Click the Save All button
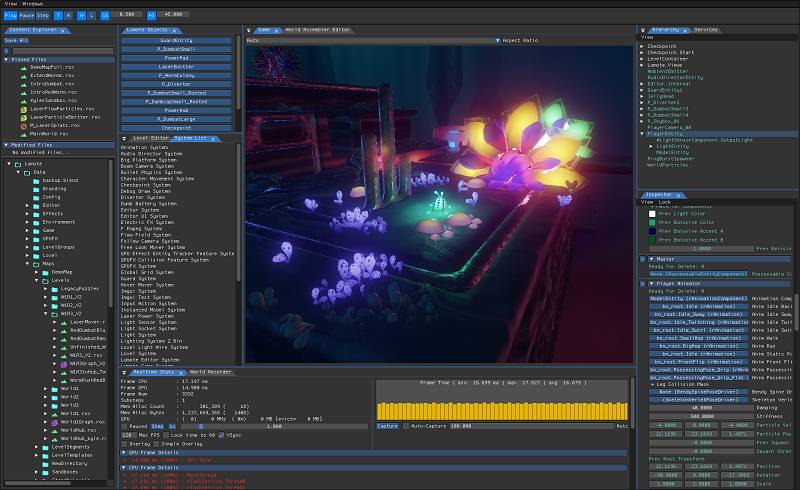Image resolution: width=800 pixels, height=490 pixels. [17, 40]
